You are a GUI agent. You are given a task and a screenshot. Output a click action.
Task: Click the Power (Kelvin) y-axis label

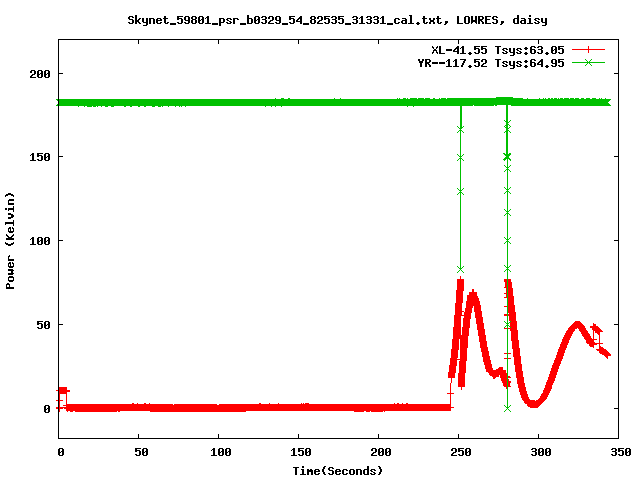click(x=10, y=241)
